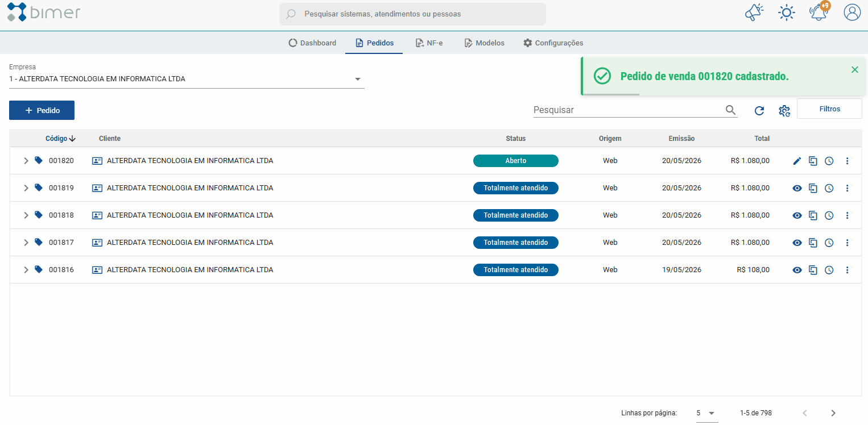Open the NF-e tab
The height and width of the screenshot is (425, 868).
pyautogui.click(x=429, y=43)
